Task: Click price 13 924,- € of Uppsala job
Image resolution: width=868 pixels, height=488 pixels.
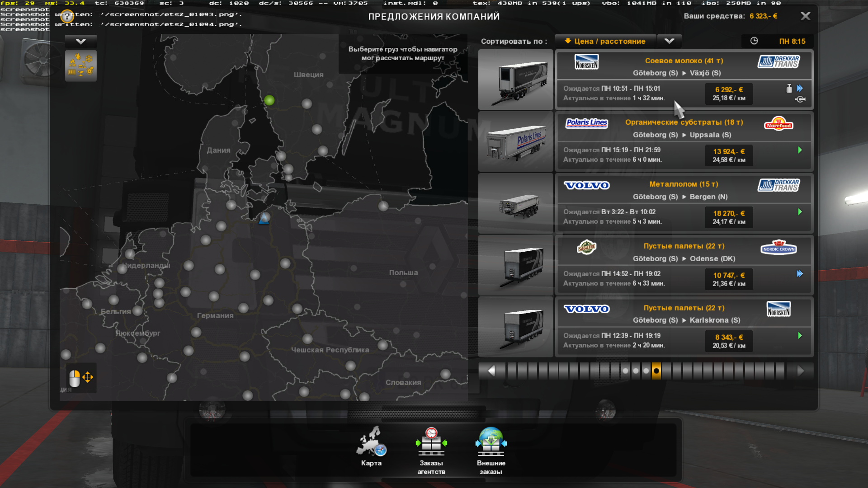Action: [x=729, y=151]
